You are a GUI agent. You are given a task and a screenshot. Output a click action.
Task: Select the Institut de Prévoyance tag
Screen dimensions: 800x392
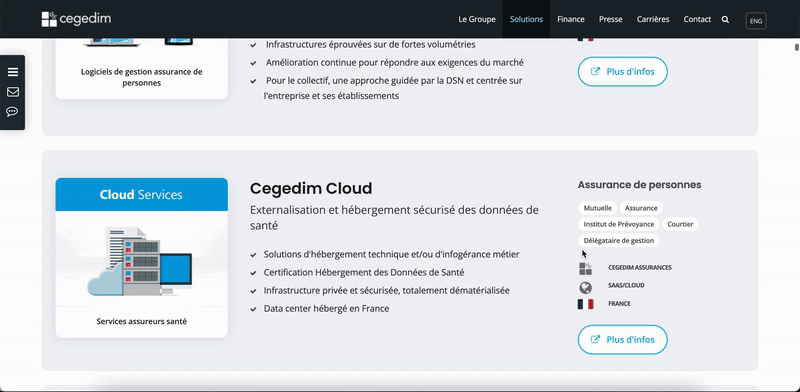619,224
